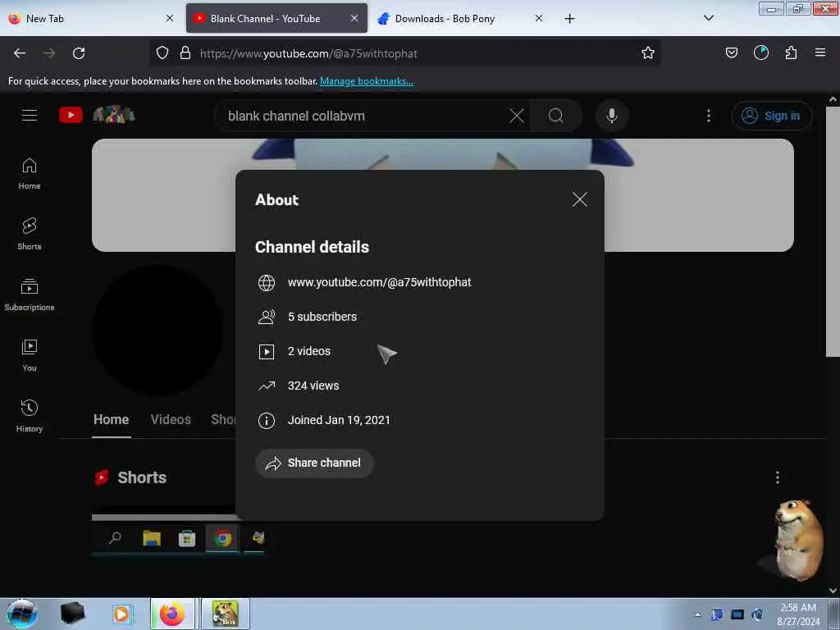Click the page vertical scrollbar thumb
This screenshot has height=630, width=840.
pos(833,231)
